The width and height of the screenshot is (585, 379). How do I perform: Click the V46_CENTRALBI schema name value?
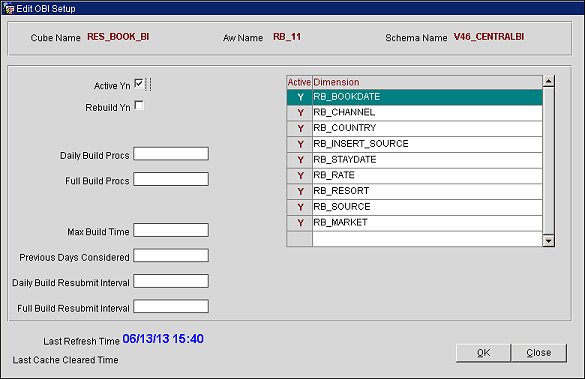[489, 37]
